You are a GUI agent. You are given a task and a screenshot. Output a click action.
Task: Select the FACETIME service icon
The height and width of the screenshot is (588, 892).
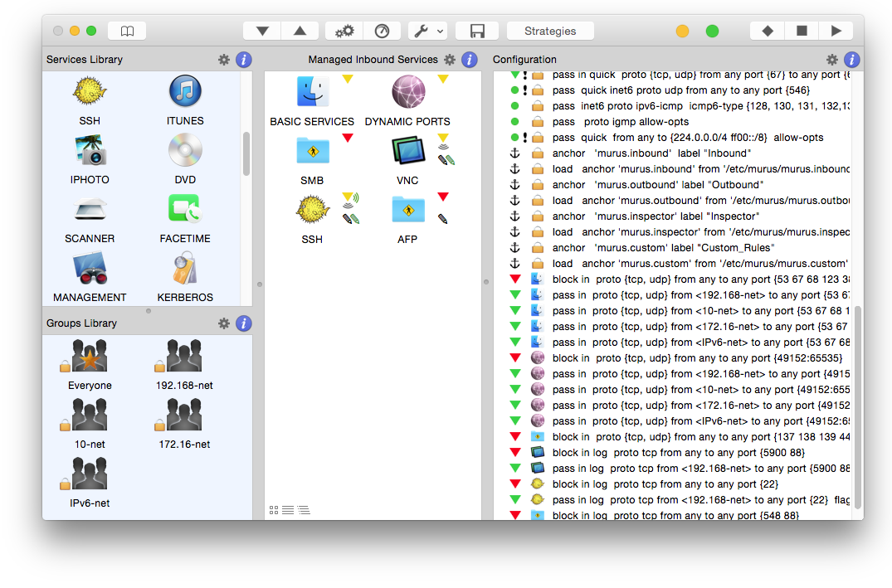pyautogui.click(x=184, y=209)
